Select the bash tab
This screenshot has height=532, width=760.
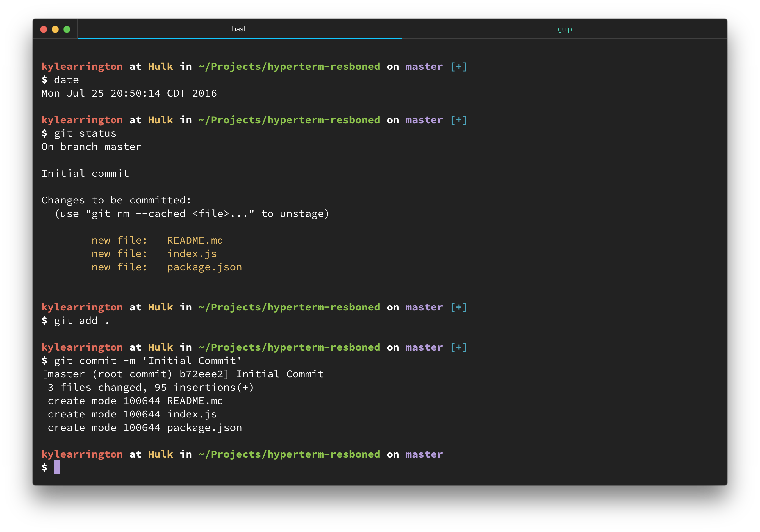click(240, 29)
